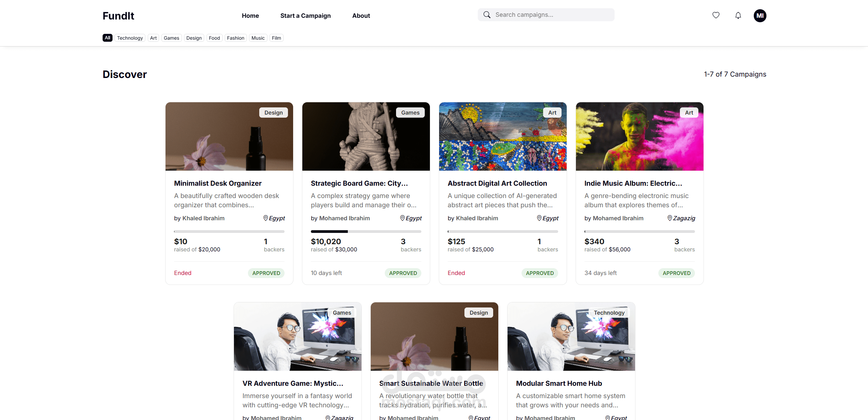This screenshot has height=420, width=868.
Task: Select the Fashion category chip
Action: pyautogui.click(x=235, y=38)
